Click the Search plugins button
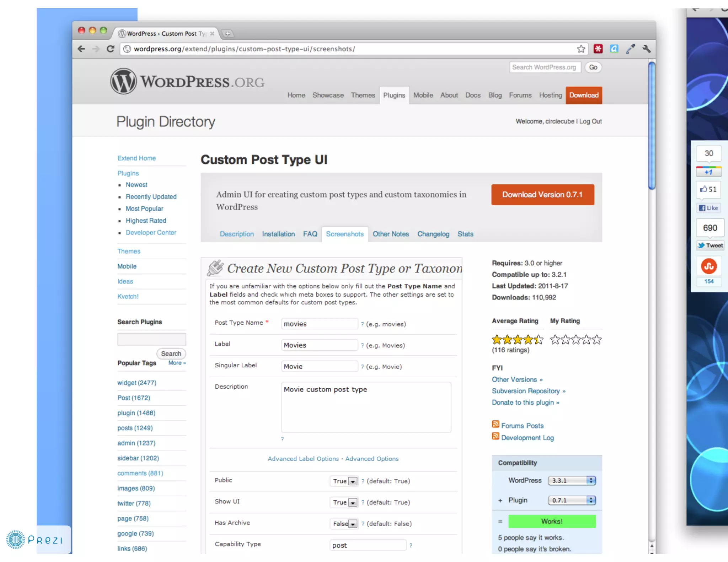The width and height of the screenshot is (728, 562). (171, 353)
